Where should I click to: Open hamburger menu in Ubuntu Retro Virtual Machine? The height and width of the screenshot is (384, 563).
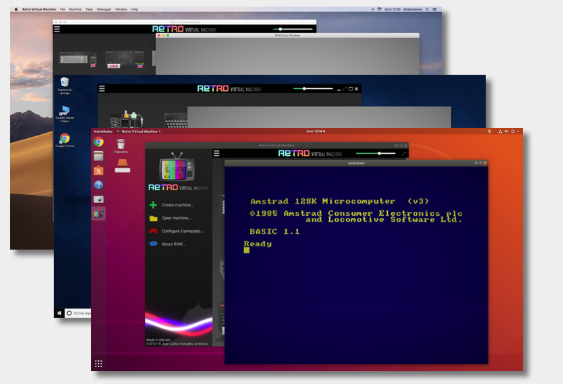[x=217, y=153]
